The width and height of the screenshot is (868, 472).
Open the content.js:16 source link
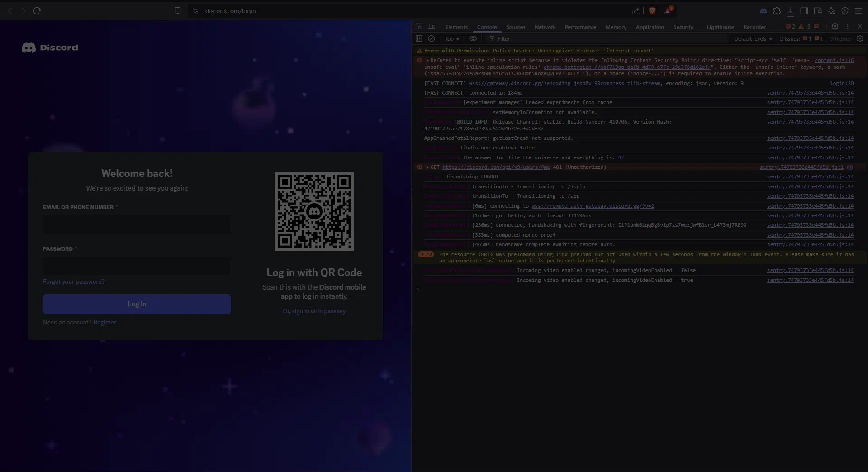[834, 60]
